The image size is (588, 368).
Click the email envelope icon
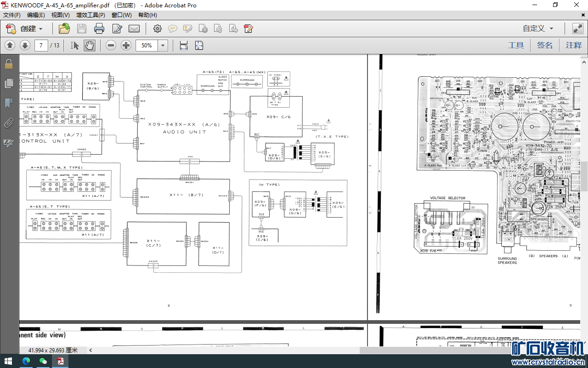click(134, 29)
